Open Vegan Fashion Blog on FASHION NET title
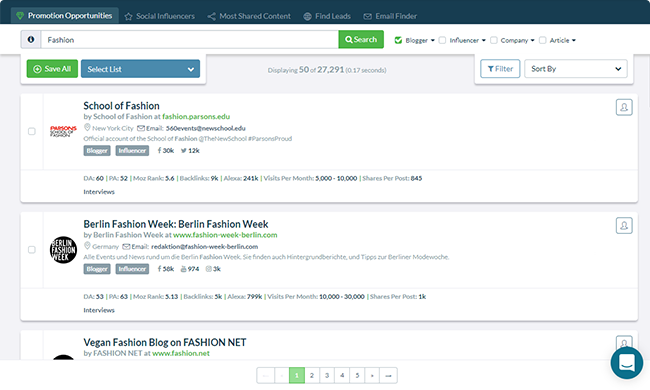 [165, 342]
